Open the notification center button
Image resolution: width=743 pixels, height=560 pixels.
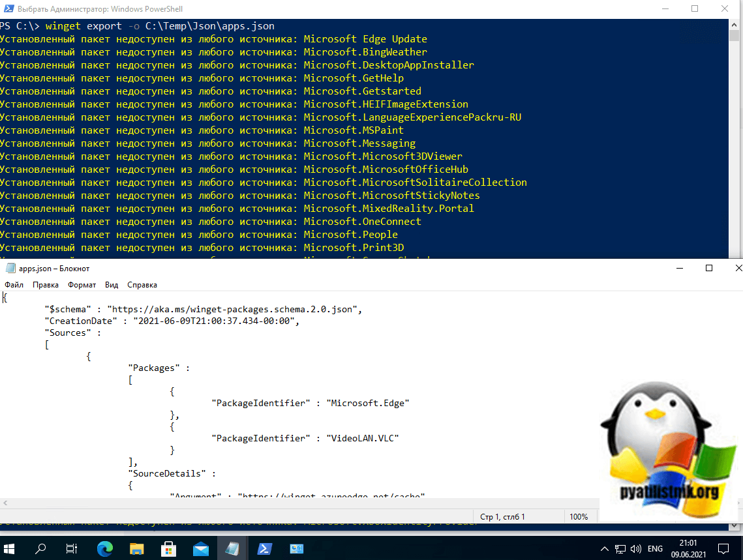coord(723,548)
